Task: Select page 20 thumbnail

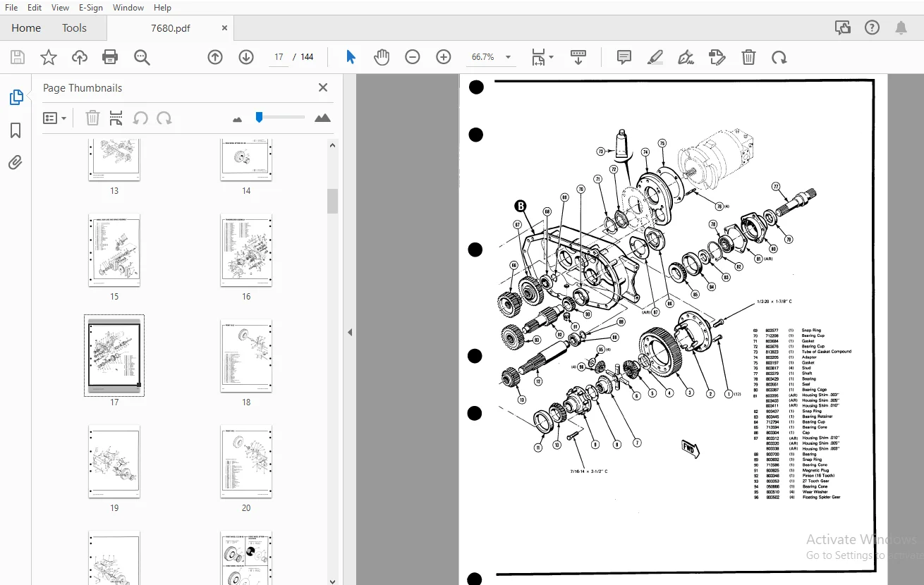Action: [246, 462]
